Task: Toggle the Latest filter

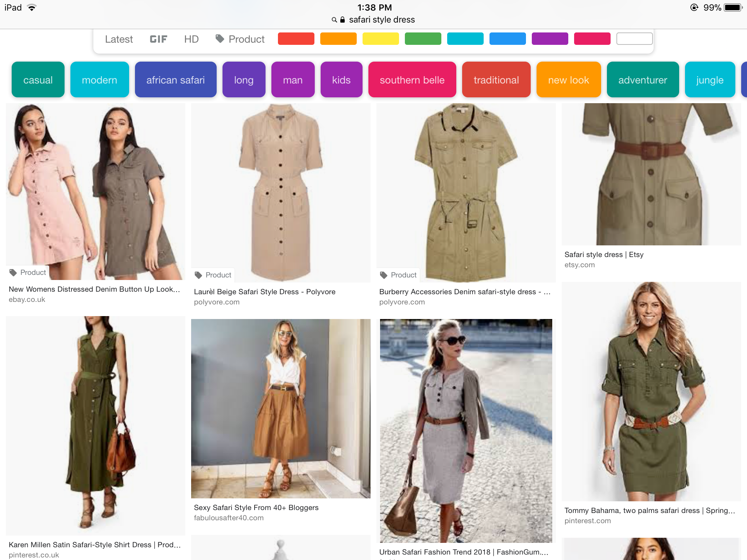Action: pos(119,39)
